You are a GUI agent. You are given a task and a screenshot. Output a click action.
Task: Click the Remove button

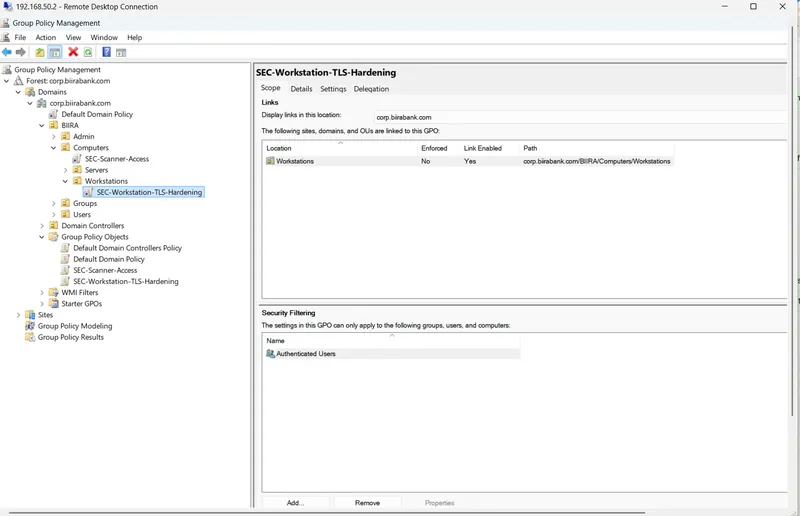coord(367,503)
